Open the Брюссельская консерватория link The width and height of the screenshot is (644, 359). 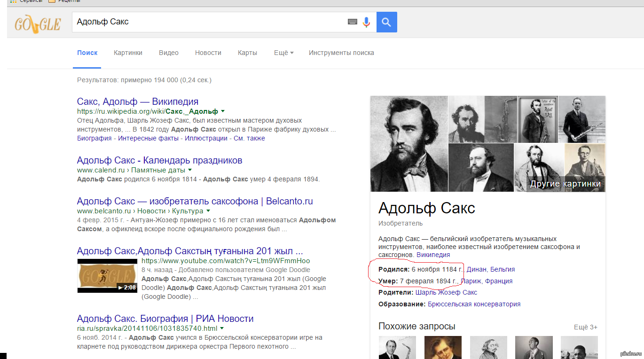click(x=474, y=304)
